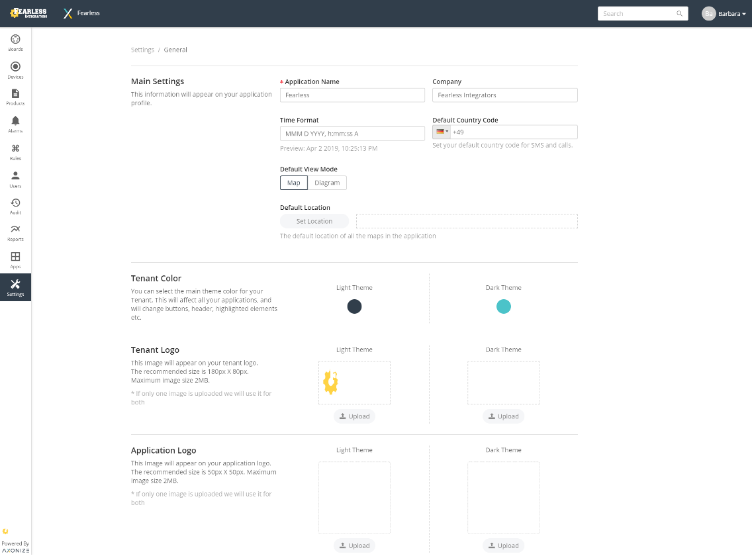
Task: Select Map as default view mode
Action: tap(293, 183)
